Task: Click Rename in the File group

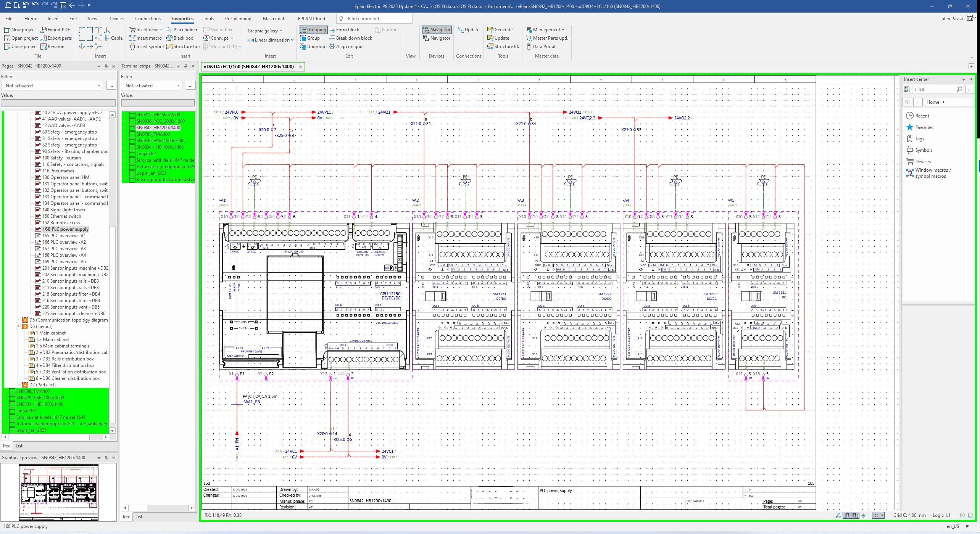Action: pyautogui.click(x=52, y=47)
